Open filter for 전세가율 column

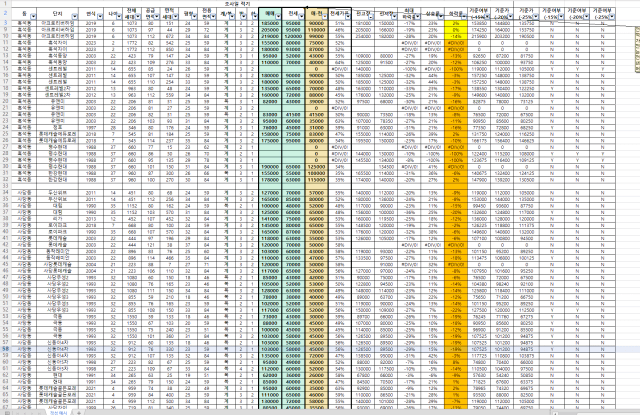(x=347, y=16)
